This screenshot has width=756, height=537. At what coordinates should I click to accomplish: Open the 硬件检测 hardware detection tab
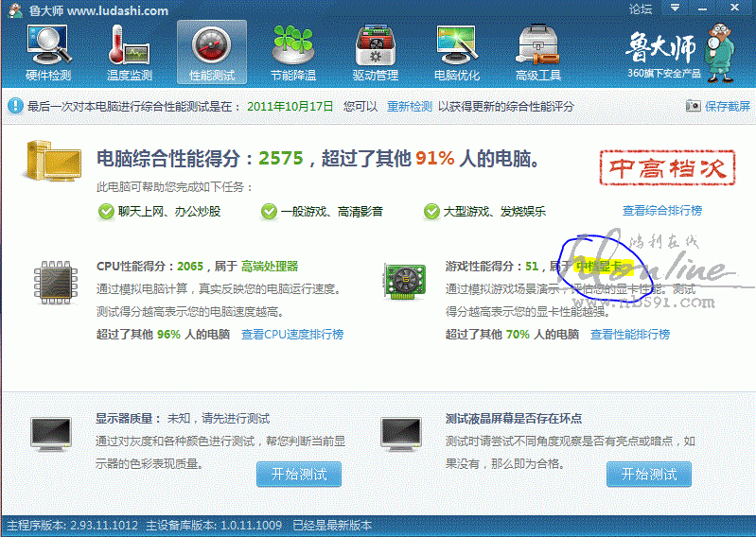48,53
